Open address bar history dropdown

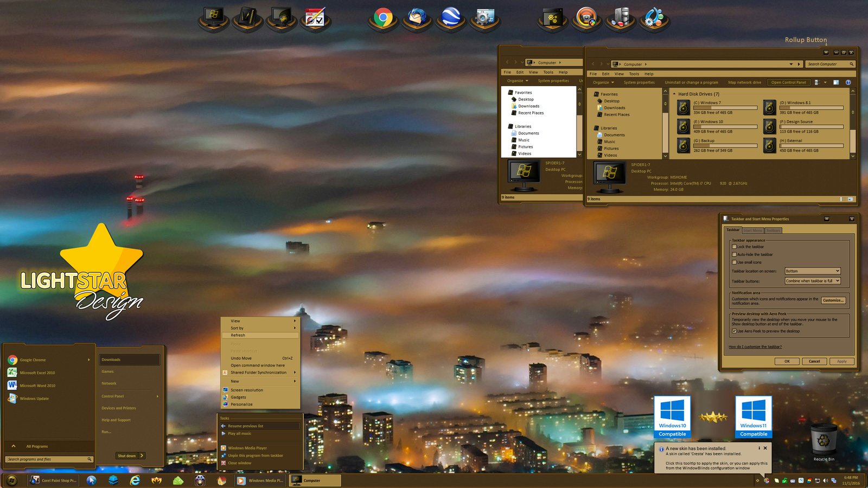(792, 64)
